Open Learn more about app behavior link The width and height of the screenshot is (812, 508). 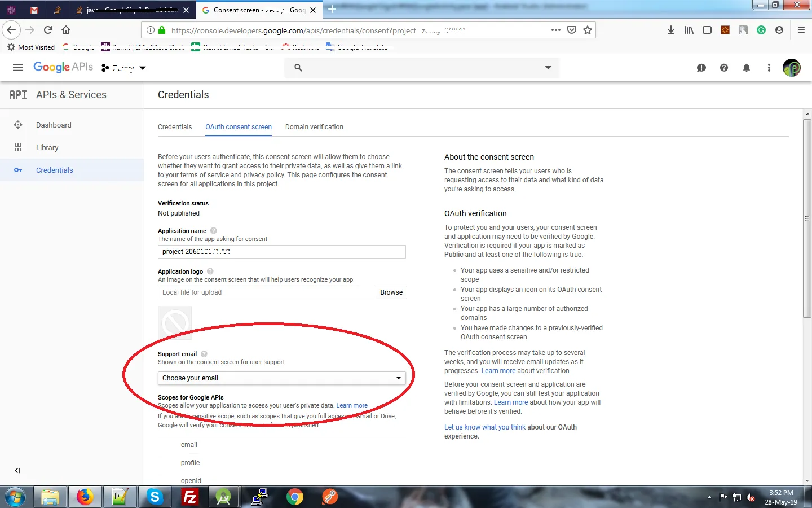(511, 402)
